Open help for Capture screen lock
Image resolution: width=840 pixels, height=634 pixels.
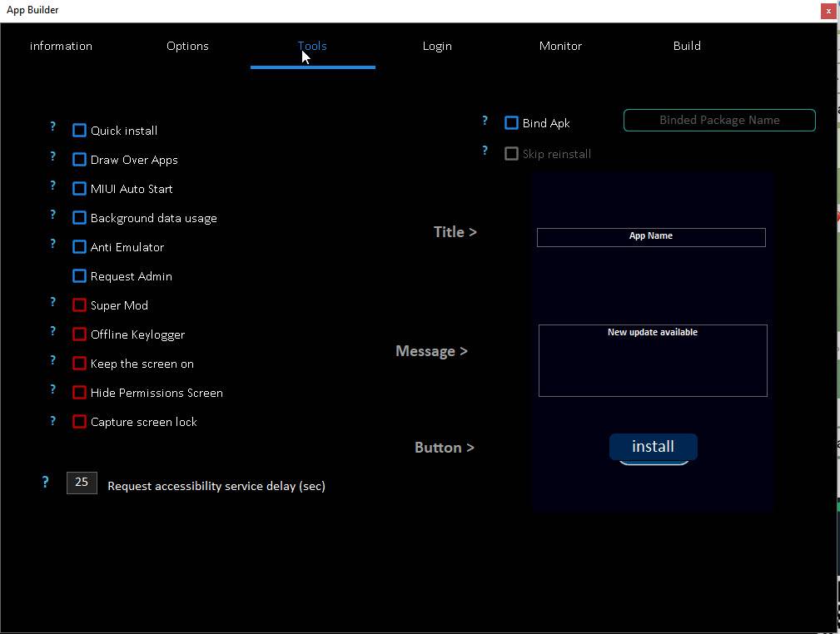[x=52, y=420]
